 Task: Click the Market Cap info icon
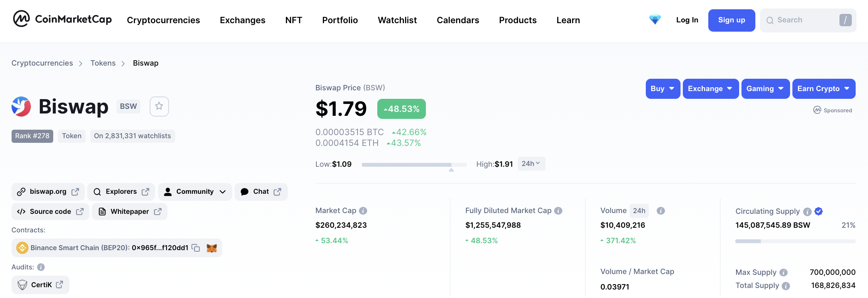[x=363, y=211]
